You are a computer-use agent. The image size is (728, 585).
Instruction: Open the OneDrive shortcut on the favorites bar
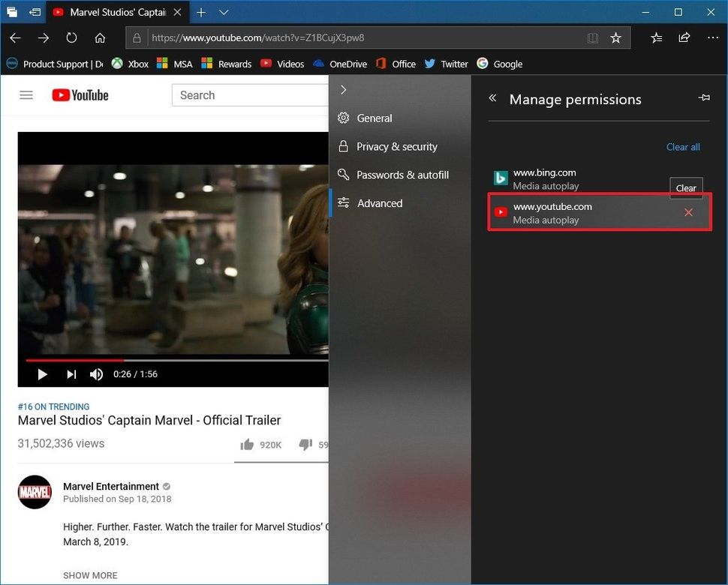[346, 64]
